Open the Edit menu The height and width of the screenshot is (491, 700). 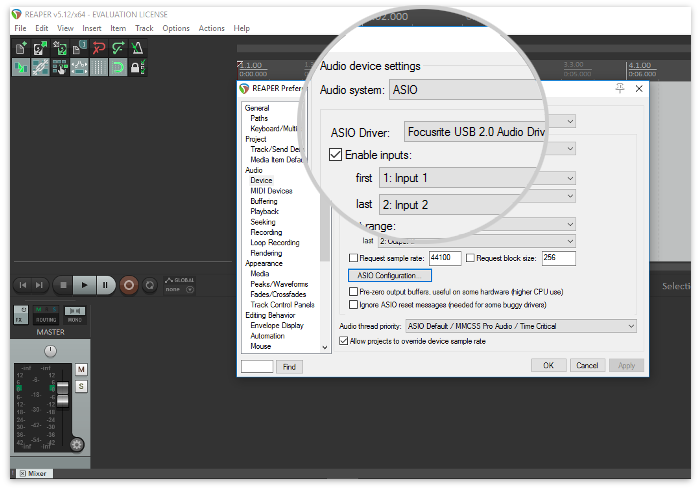(x=42, y=28)
